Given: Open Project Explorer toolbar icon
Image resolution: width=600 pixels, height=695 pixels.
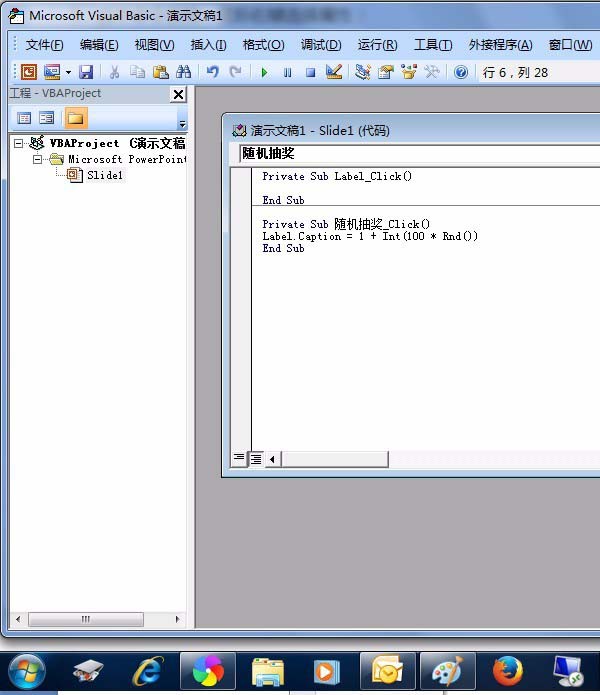Looking at the screenshot, I should coord(363,72).
